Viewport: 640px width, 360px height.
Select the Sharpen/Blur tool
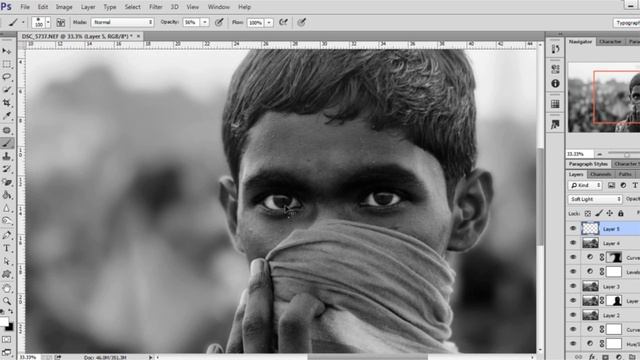point(7,208)
